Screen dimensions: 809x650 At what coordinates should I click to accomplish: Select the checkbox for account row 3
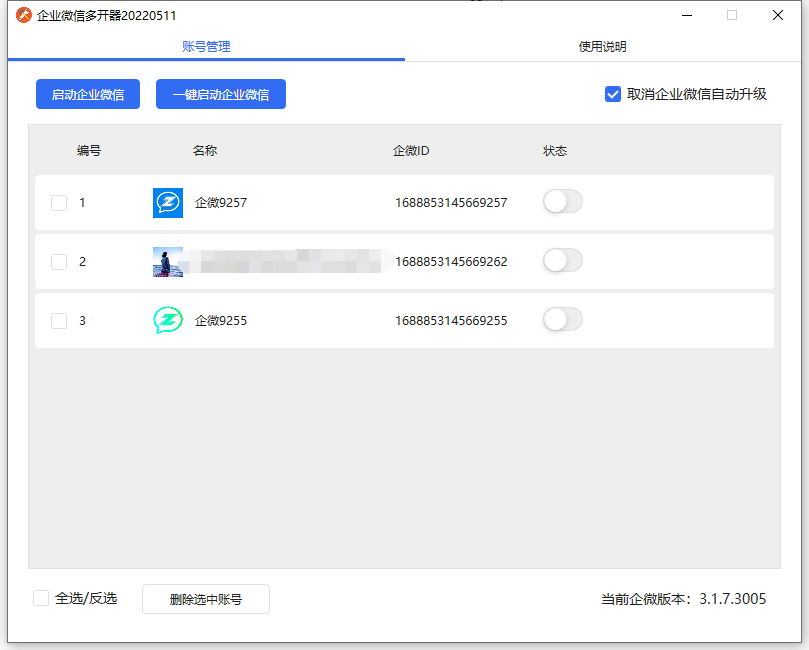click(59, 321)
